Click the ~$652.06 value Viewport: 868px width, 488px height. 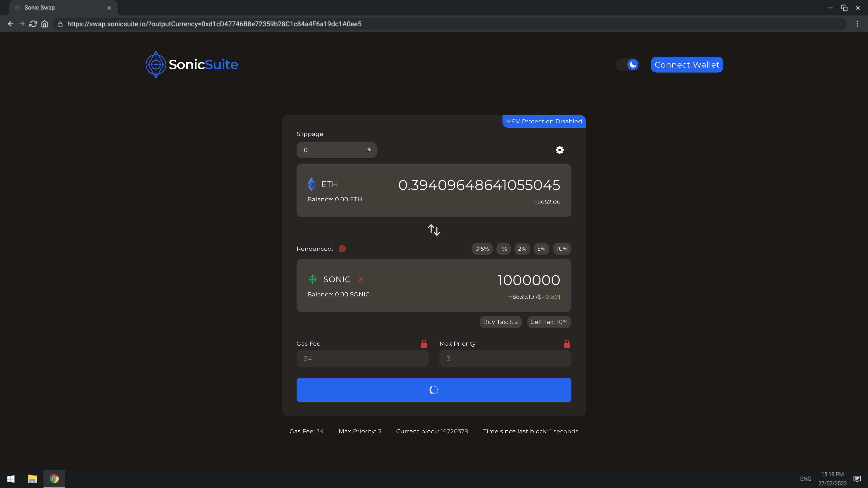coord(547,202)
